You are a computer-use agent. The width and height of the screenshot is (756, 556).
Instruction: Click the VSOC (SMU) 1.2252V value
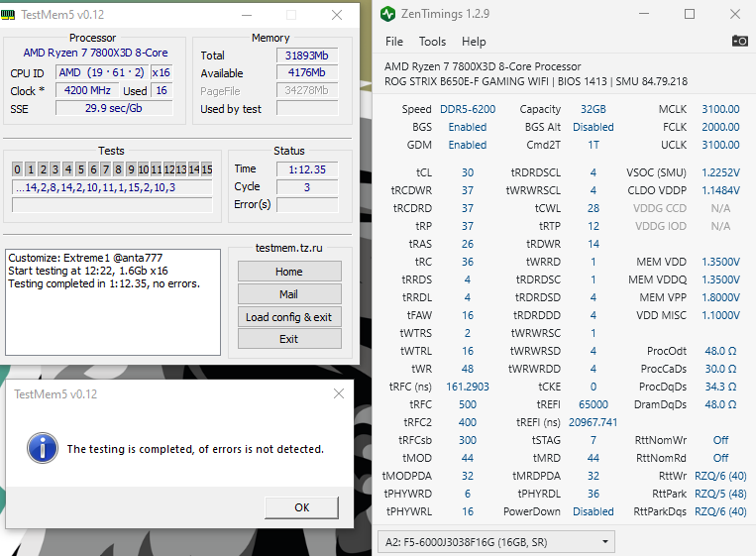[720, 172]
